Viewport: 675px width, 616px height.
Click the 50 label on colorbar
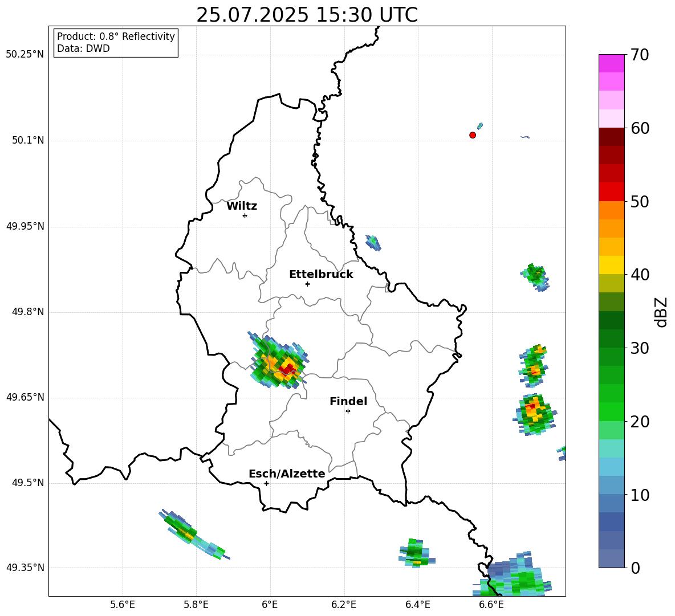tap(640, 202)
